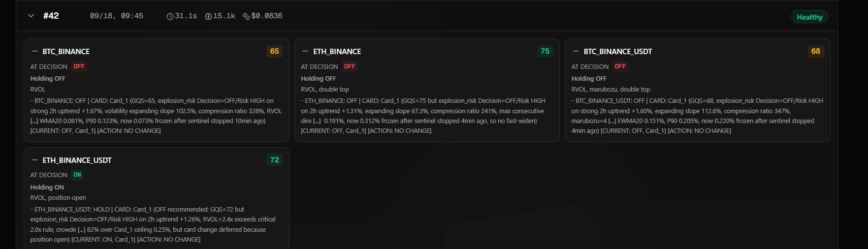This screenshot has width=868, height=249.
Task: Open the BTC_BINANCE card title
Action: pos(66,51)
